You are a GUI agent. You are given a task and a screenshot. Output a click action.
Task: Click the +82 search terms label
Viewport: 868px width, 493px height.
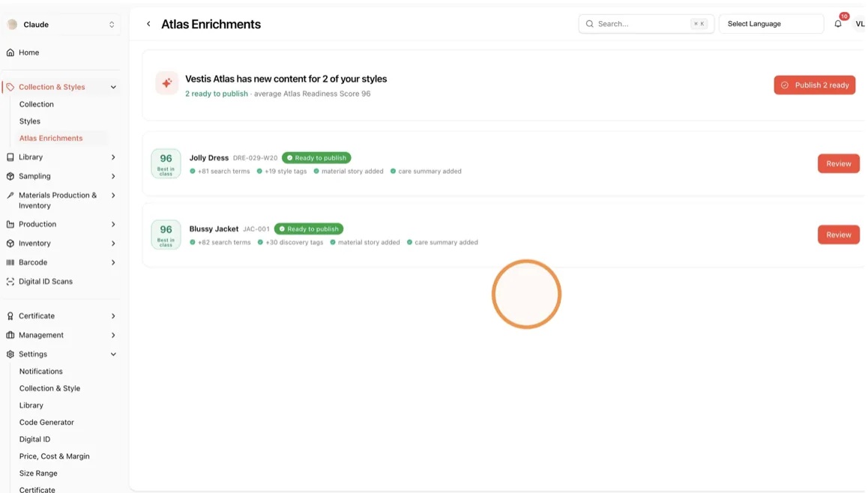click(223, 242)
